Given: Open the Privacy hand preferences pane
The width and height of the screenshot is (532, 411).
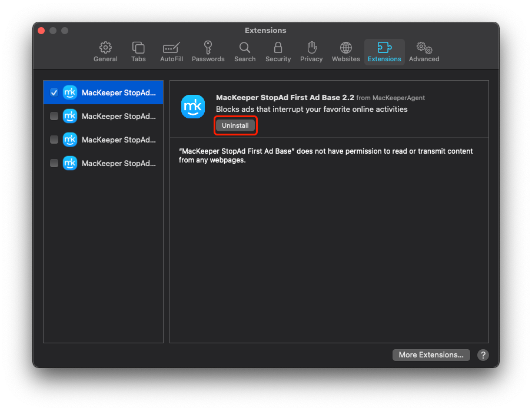Looking at the screenshot, I should click(311, 52).
